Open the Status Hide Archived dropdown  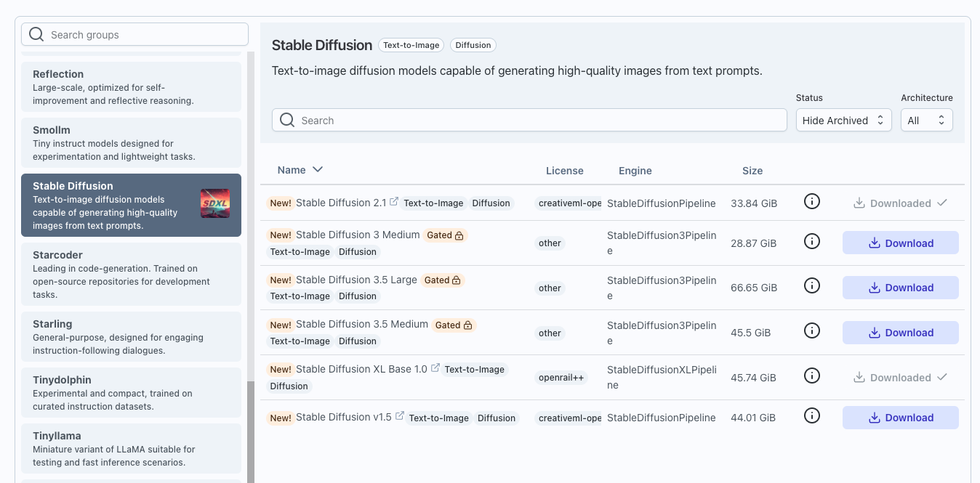click(843, 121)
